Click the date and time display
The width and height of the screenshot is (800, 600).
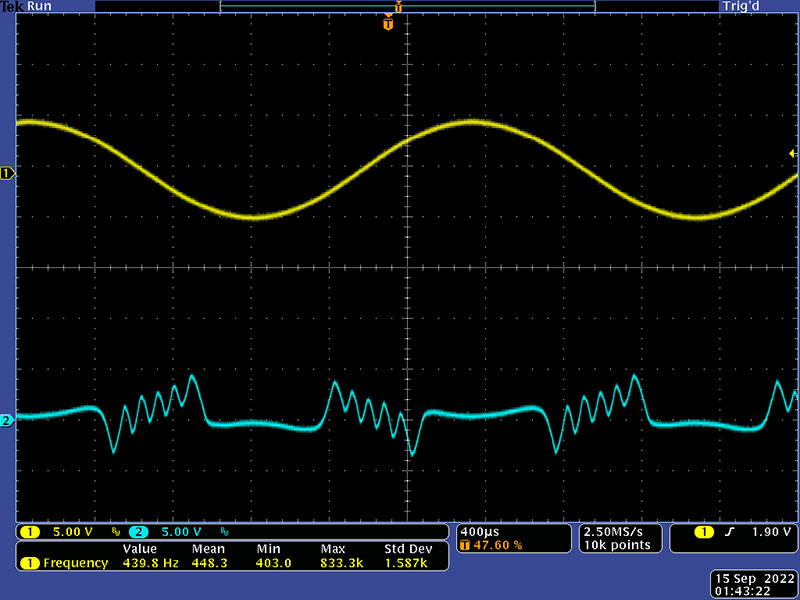click(x=755, y=585)
